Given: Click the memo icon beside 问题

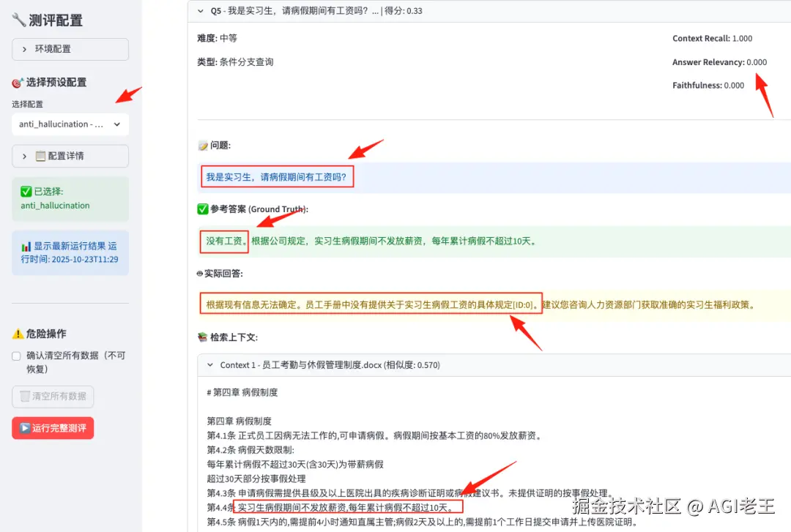Looking at the screenshot, I should point(203,146).
